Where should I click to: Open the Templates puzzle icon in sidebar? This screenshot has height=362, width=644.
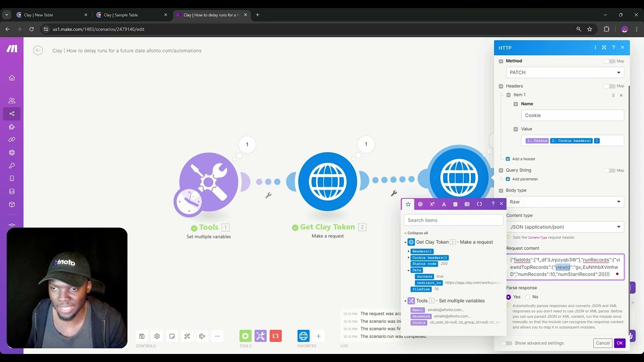point(12,127)
